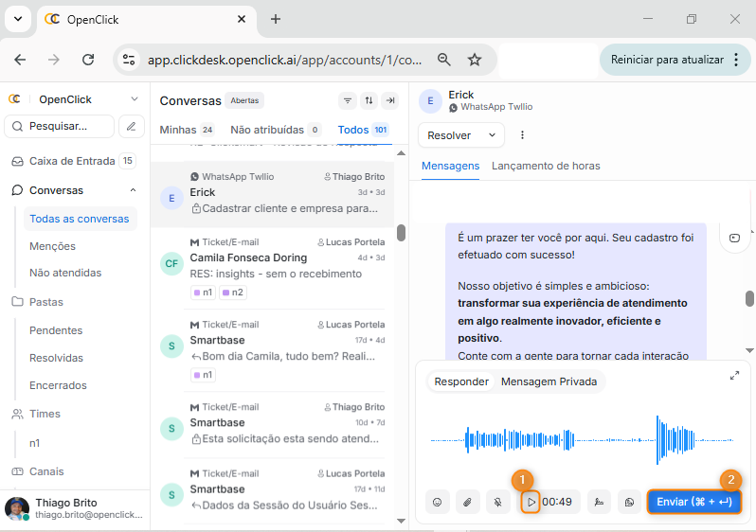
Task: Open the conversation filter icon
Action: pyautogui.click(x=348, y=101)
